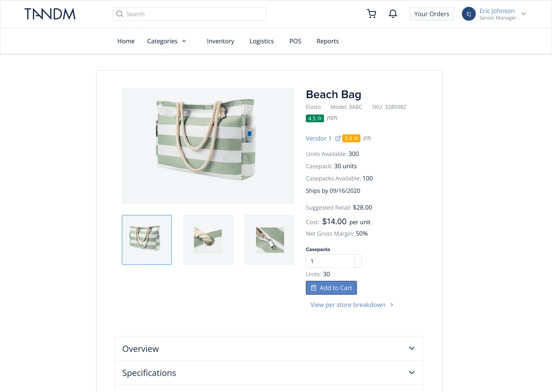Open the Logistics page
The image size is (552, 392).
pyautogui.click(x=262, y=41)
